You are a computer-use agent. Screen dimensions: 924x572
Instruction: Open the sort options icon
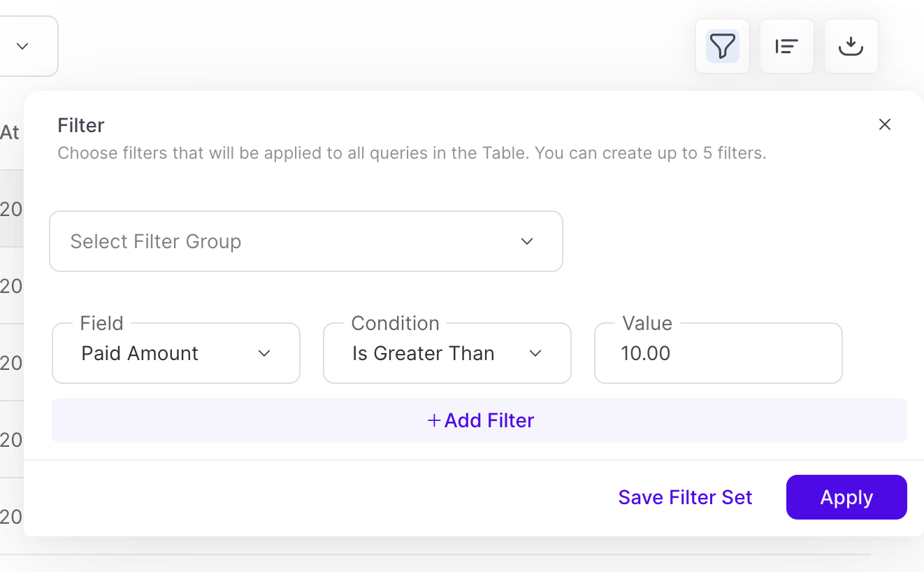tap(786, 46)
